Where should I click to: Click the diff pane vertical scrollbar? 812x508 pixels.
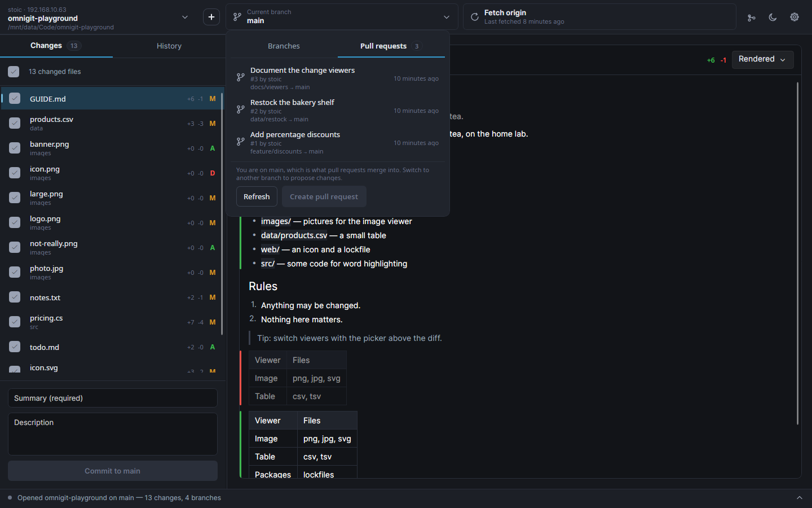(x=797, y=253)
